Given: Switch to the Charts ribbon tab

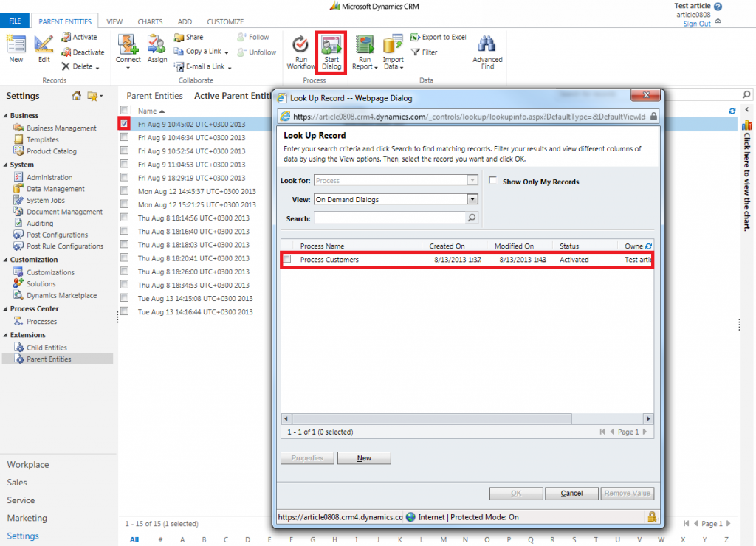Looking at the screenshot, I should point(150,21).
